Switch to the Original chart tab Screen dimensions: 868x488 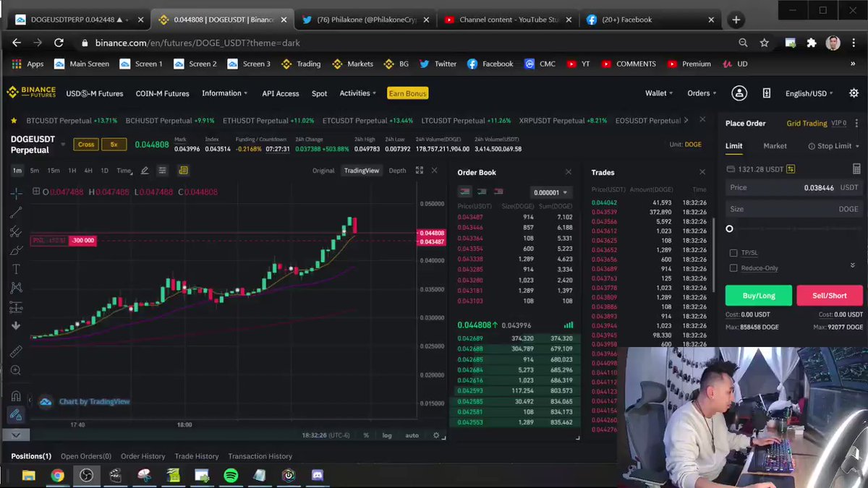(x=323, y=171)
